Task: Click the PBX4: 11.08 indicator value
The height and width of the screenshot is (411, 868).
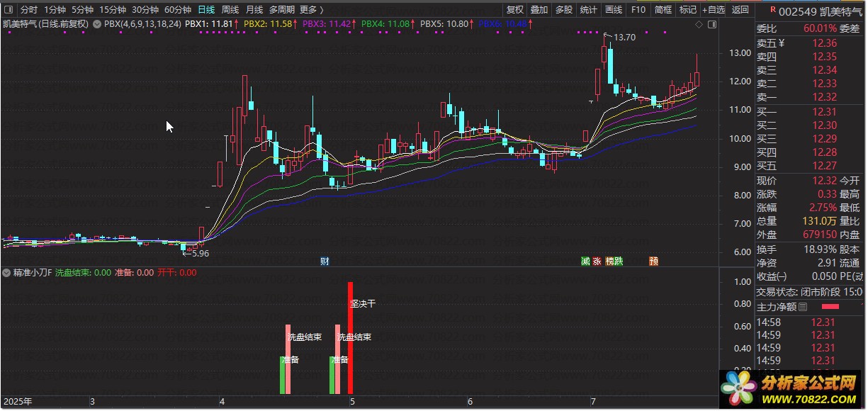Action: coord(385,24)
